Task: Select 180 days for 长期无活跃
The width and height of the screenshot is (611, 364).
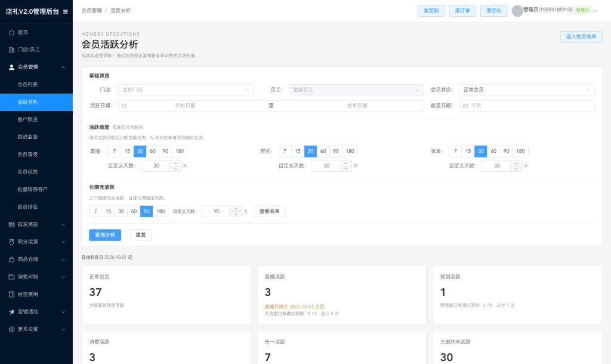Action: tap(161, 211)
